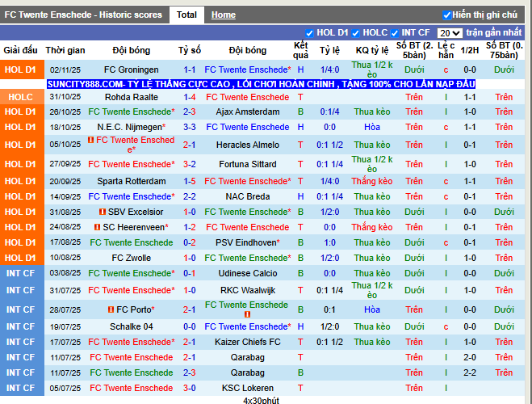This screenshot has width=532, height=404.
Task: Open Rohda Raalte team link
Action: 132,97
